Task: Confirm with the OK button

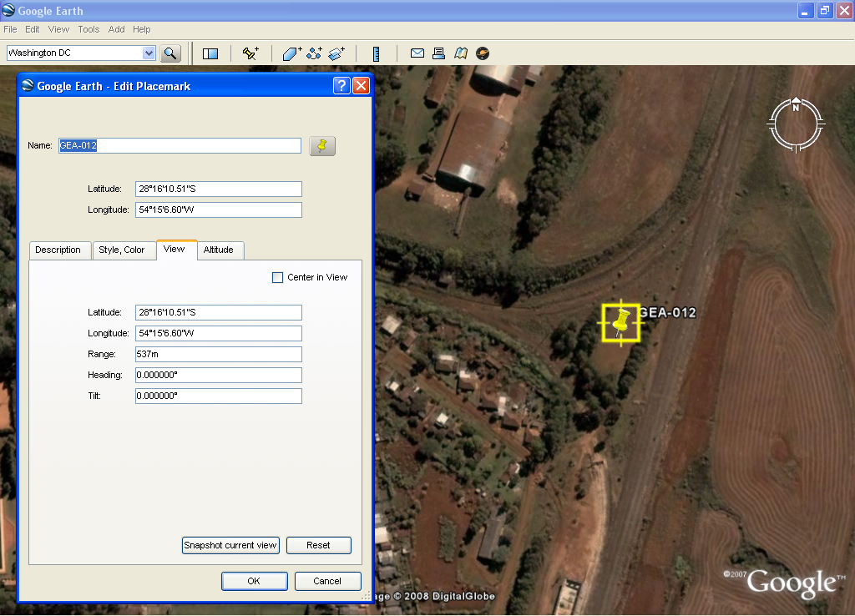Action: (254, 581)
